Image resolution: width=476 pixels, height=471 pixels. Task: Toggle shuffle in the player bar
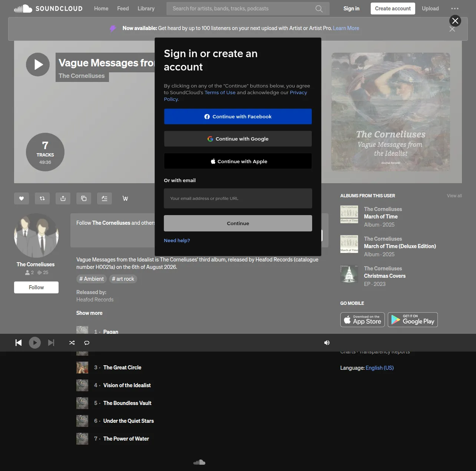coord(72,343)
